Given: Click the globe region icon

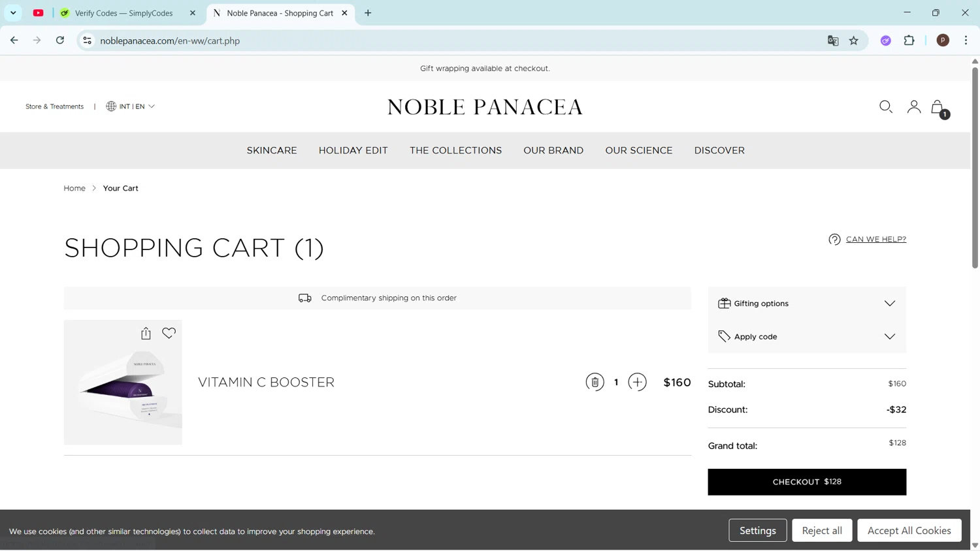Looking at the screenshot, I should click(x=111, y=106).
